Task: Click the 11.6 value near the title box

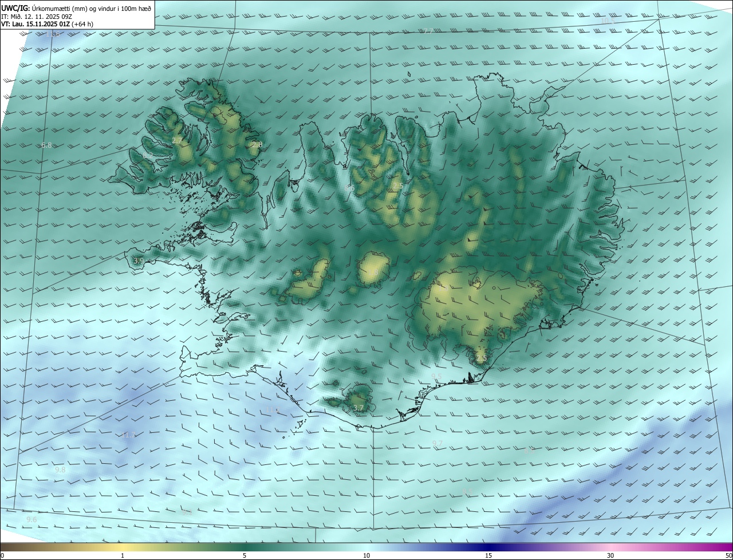Action: tap(54, 35)
